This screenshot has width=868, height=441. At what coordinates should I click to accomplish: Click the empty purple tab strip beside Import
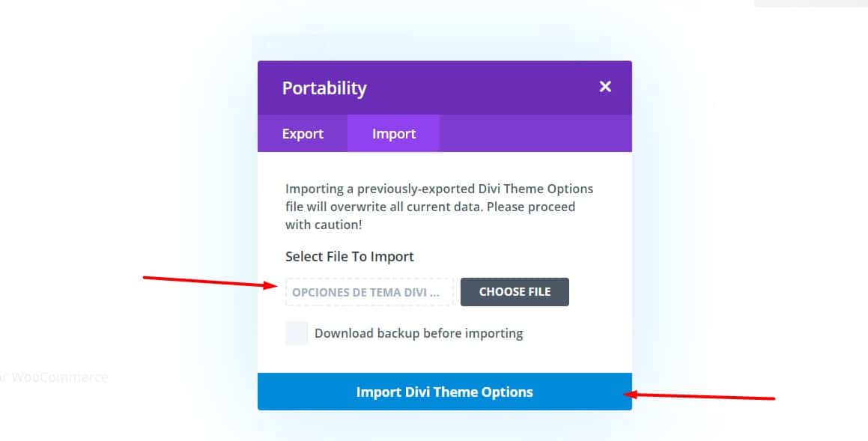click(x=535, y=133)
